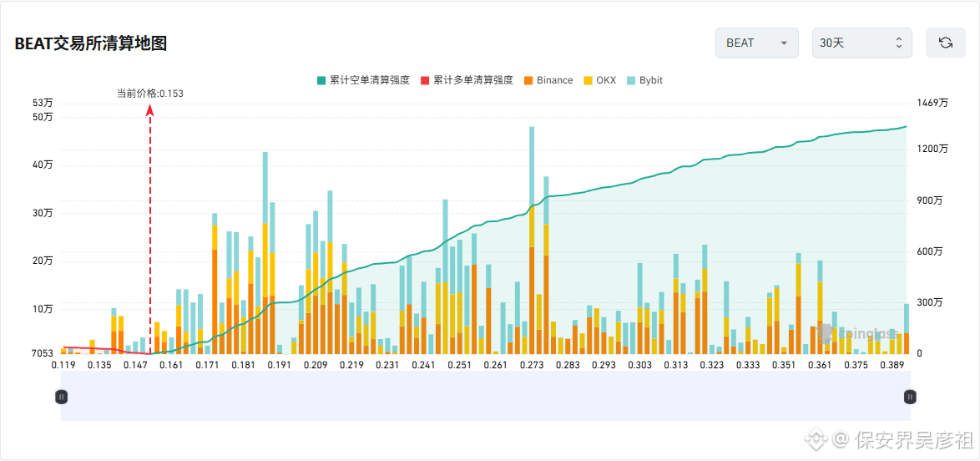Click the data zoom range bar
Viewport: 980px width, 461px height.
tap(486, 396)
